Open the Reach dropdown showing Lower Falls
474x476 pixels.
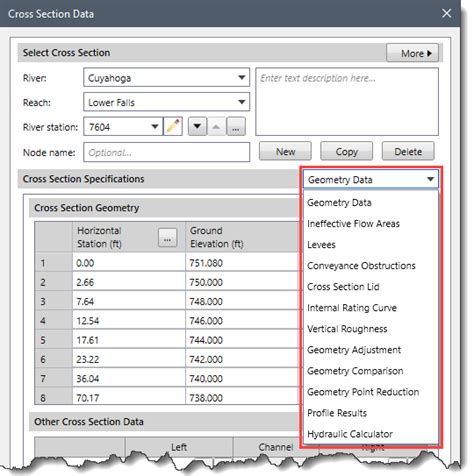(166, 102)
